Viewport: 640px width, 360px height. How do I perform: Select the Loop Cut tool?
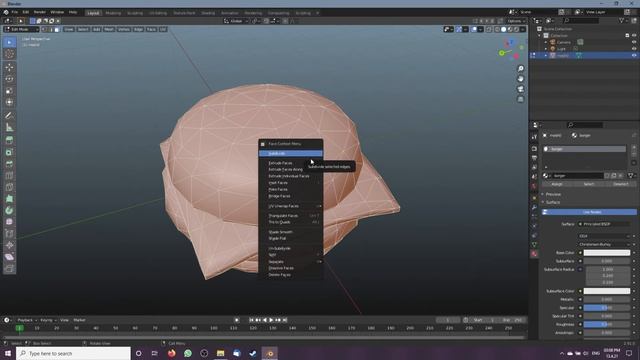(x=9, y=176)
